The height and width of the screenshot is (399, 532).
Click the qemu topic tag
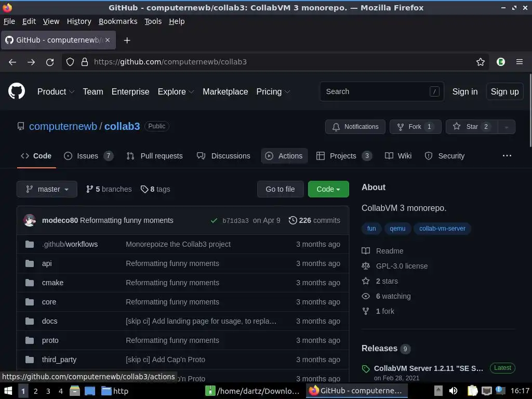coord(397,229)
